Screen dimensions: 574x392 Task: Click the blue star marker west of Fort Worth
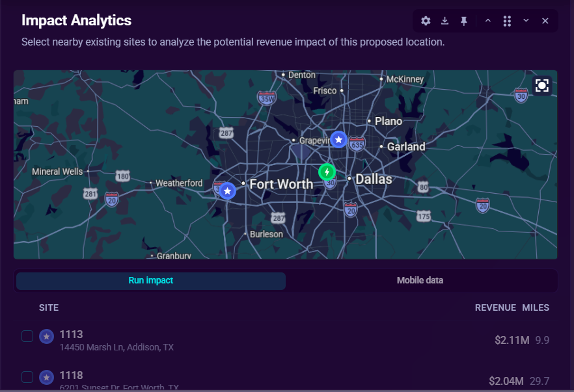pos(227,191)
